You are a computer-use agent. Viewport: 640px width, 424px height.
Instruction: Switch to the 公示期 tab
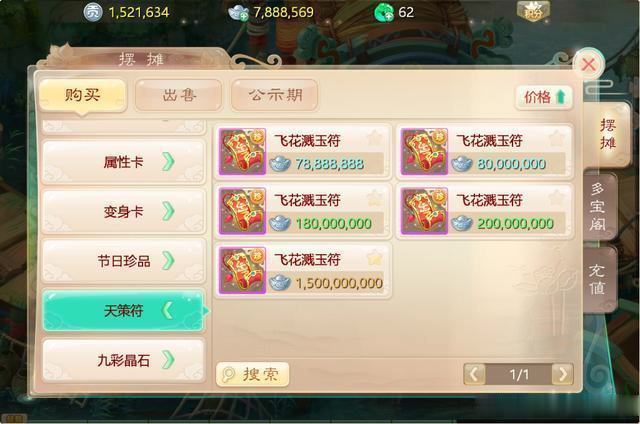[x=275, y=95]
